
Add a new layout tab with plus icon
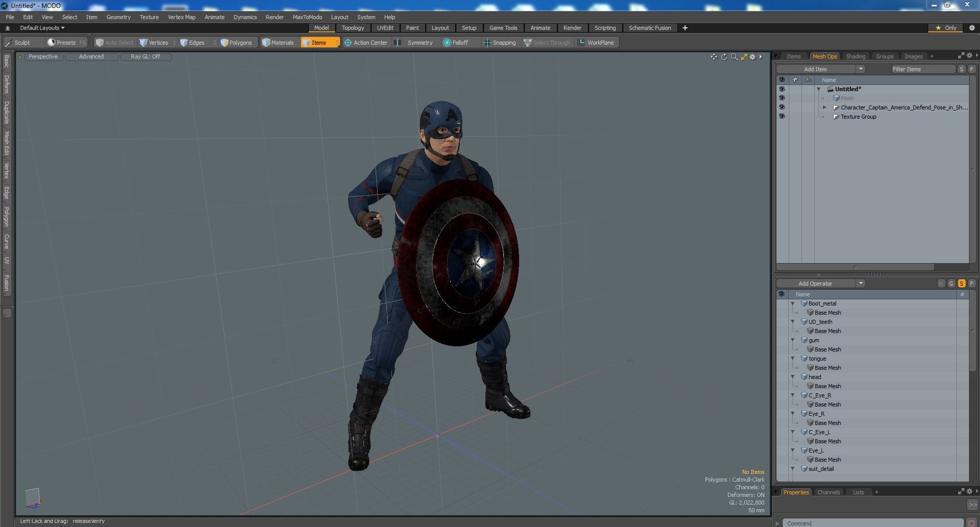click(x=685, y=28)
